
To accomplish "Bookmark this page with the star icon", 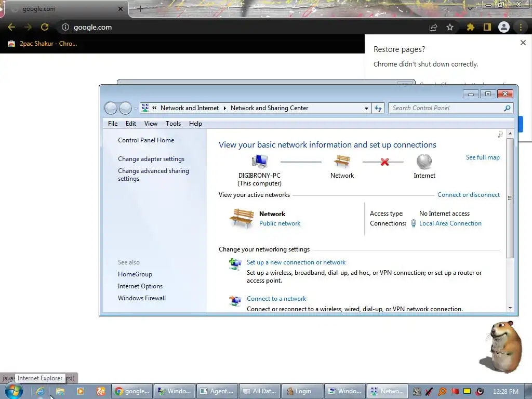I will pyautogui.click(x=450, y=27).
